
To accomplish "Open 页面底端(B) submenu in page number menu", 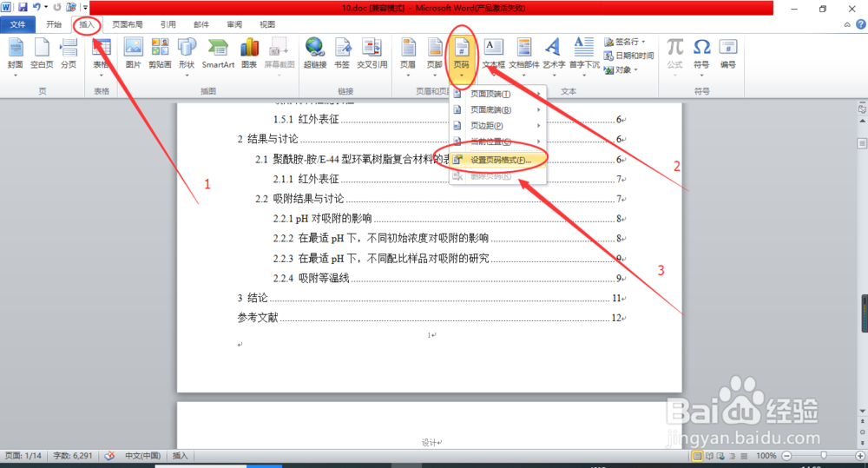I will coord(497,109).
